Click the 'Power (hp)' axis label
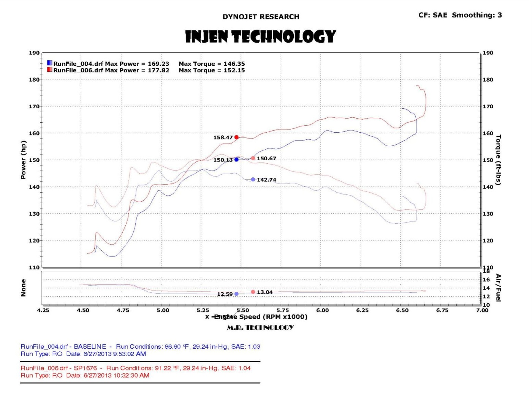The image size is (532, 411). (24, 160)
